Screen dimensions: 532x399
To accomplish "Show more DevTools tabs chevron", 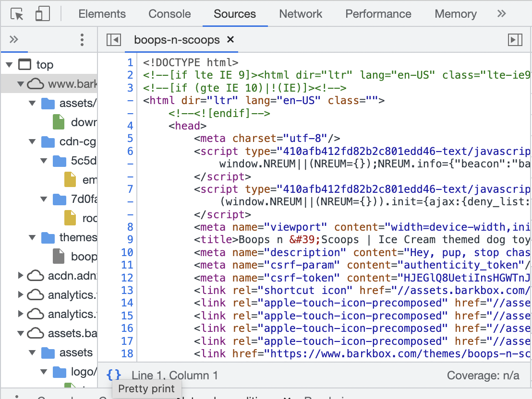I will [501, 14].
